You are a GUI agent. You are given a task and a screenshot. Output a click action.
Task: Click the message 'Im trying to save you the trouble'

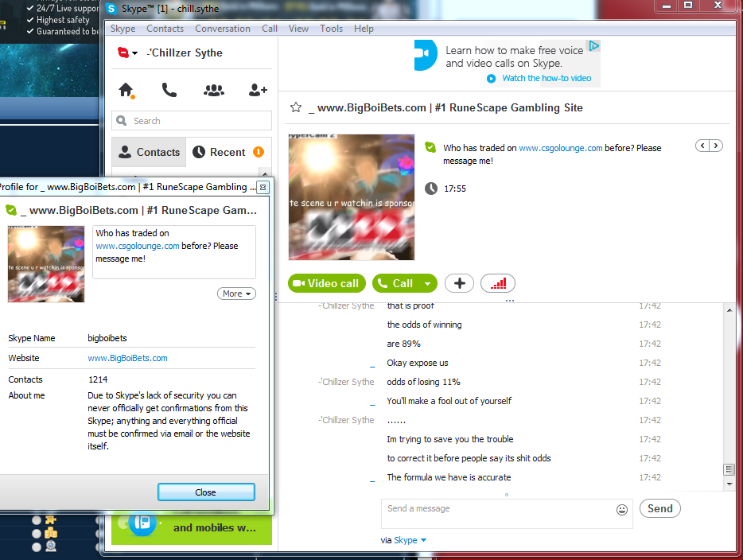450,439
